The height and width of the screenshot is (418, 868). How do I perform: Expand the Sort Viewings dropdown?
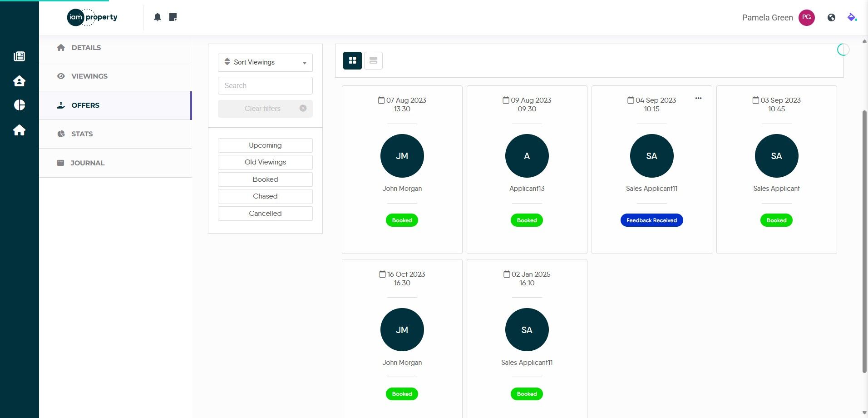pyautogui.click(x=265, y=63)
